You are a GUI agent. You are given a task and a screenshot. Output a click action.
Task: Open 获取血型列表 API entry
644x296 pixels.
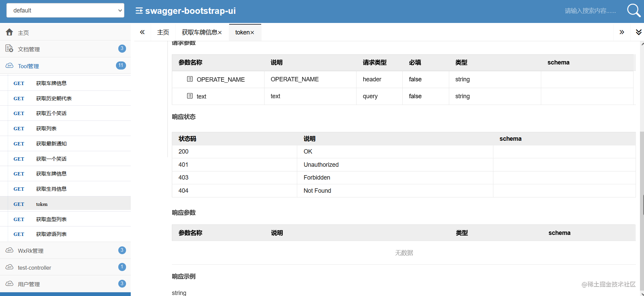(65, 219)
